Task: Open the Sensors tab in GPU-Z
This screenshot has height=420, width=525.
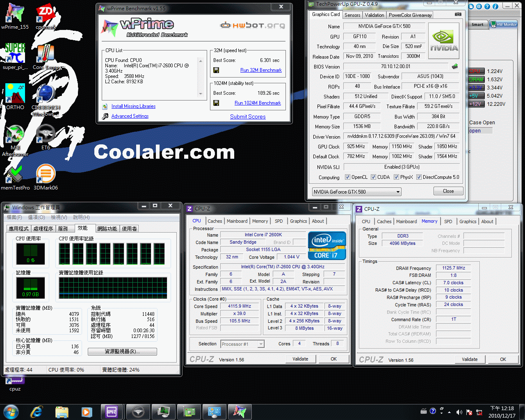Action: (x=352, y=15)
